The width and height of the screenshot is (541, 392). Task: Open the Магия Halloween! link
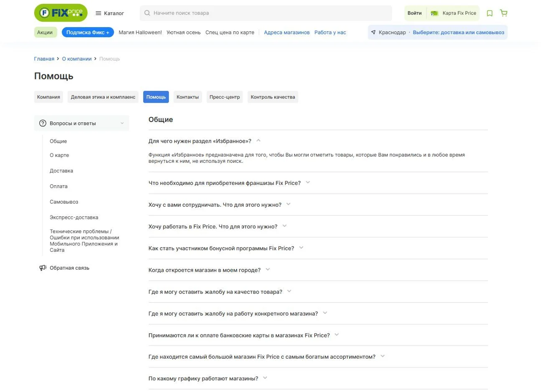140,32
